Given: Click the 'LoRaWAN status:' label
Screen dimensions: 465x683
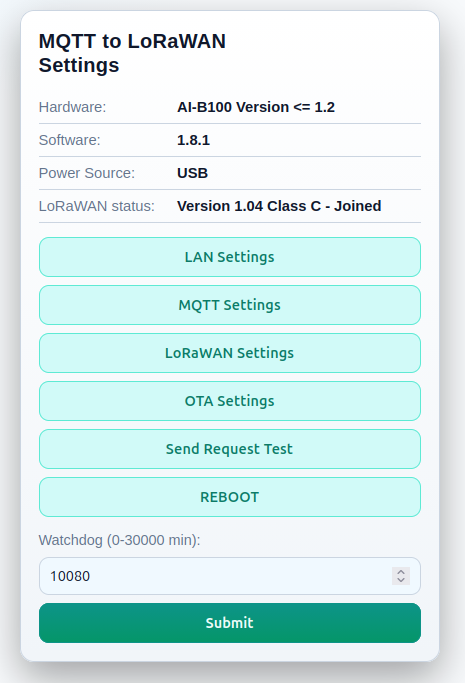Looking at the screenshot, I should 97,206.
